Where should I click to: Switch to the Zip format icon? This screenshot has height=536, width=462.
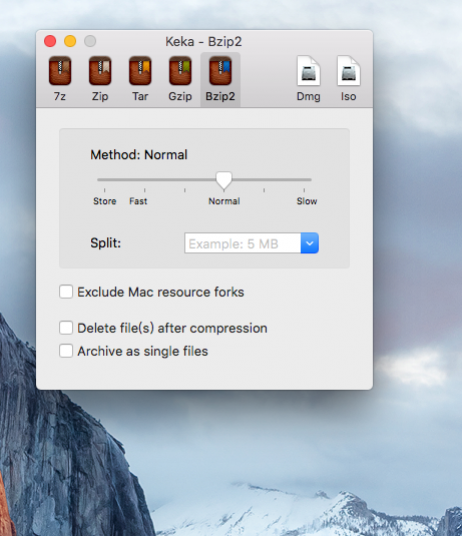click(x=100, y=71)
